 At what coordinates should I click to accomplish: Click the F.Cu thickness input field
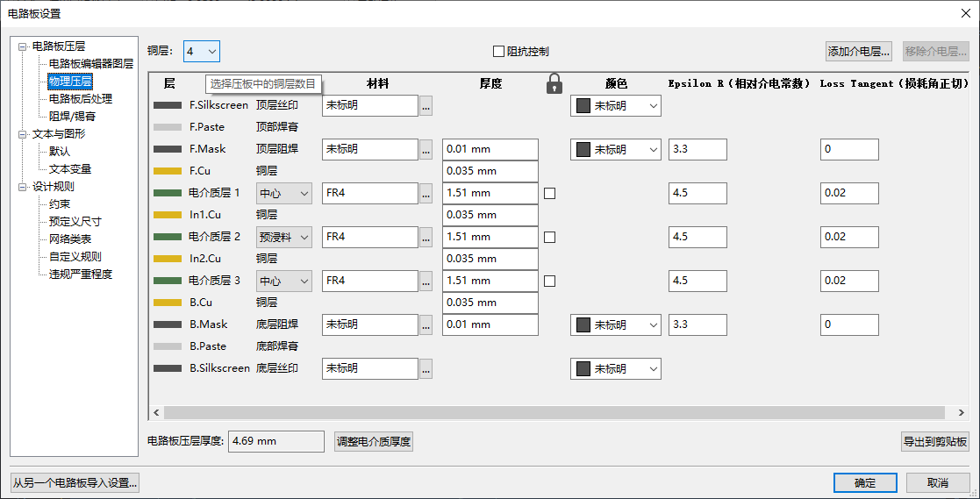(x=490, y=171)
